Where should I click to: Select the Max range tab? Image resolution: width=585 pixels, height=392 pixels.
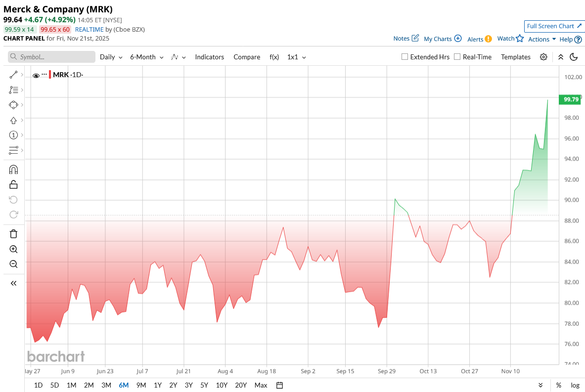click(x=261, y=385)
